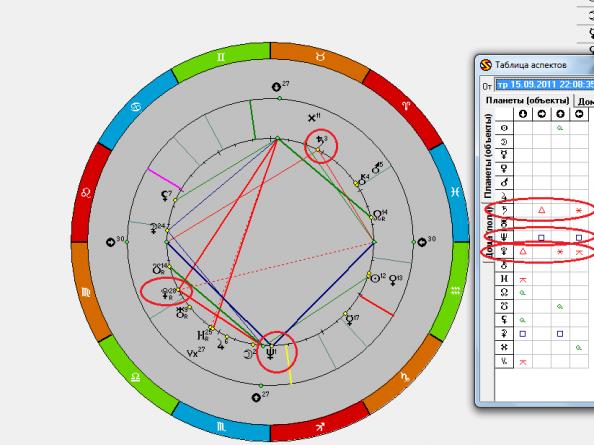Viewport: 594px width, 445px height.
Task: Click the Pluto glyph circled on chart left
Action: (167, 293)
